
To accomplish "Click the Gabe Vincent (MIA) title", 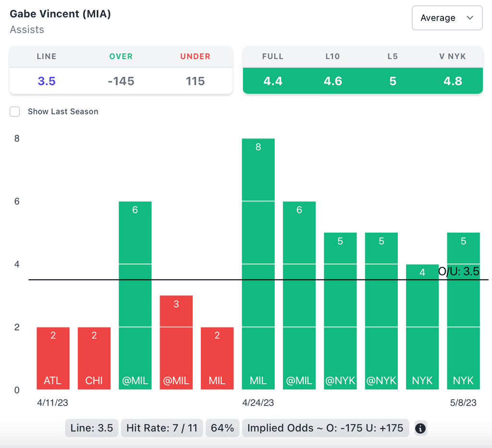I will pyautogui.click(x=60, y=14).
